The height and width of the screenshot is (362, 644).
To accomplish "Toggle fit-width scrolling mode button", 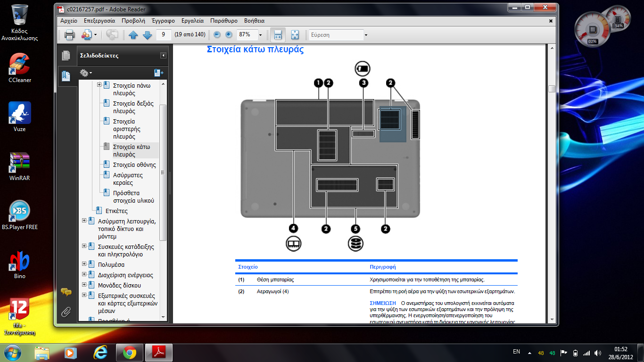I will pyautogui.click(x=278, y=35).
